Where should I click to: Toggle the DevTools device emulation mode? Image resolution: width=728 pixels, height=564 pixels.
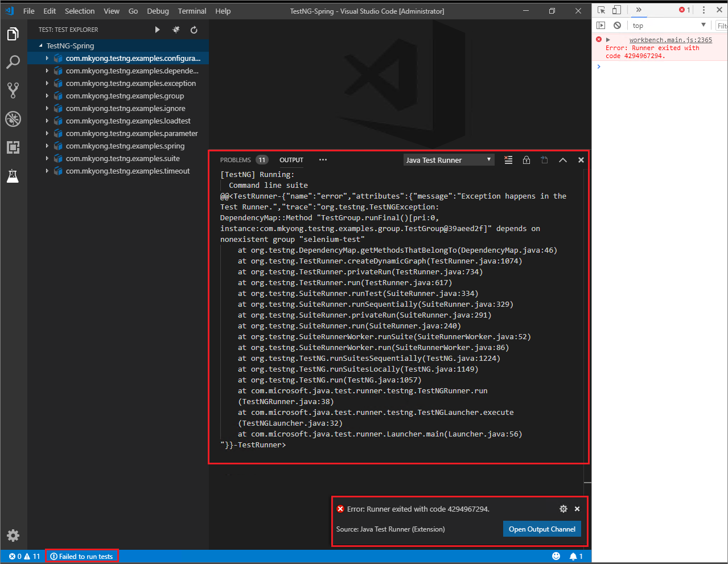coord(616,10)
